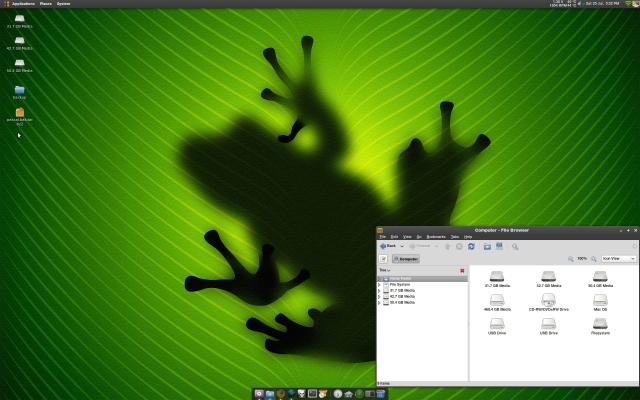Screen dimensions: 640x400
Task: Close the side pane with red button
Action: pyautogui.click(x=462, y=271)
